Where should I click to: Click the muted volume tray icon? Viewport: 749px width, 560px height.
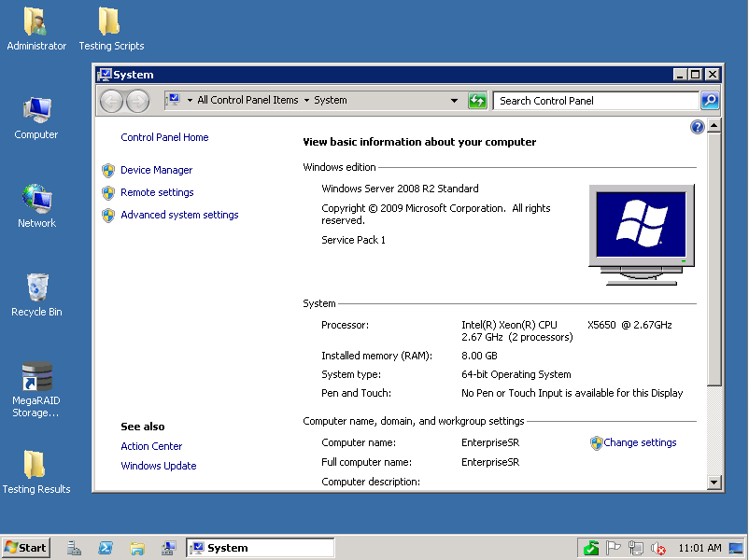pos(658,549)
